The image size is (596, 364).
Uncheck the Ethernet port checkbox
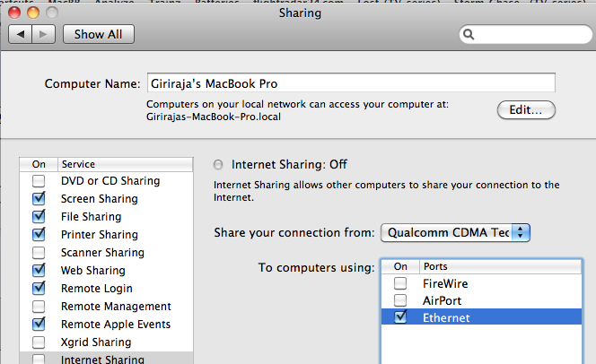pos(400,317)
